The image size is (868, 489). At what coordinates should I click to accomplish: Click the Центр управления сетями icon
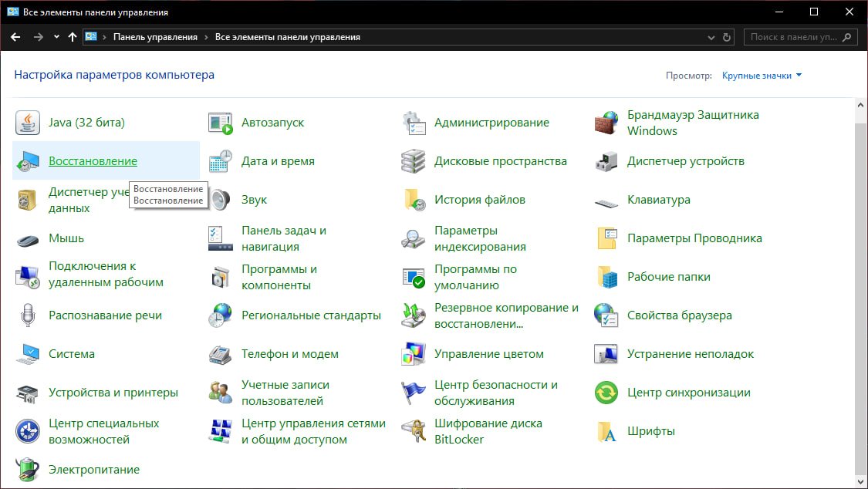[221, 431]
